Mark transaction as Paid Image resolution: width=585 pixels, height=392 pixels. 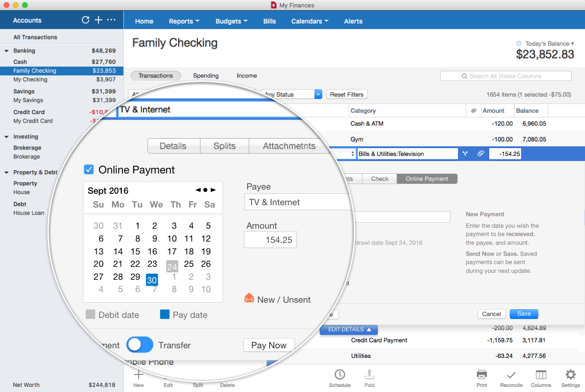click(x=369, y=377)
